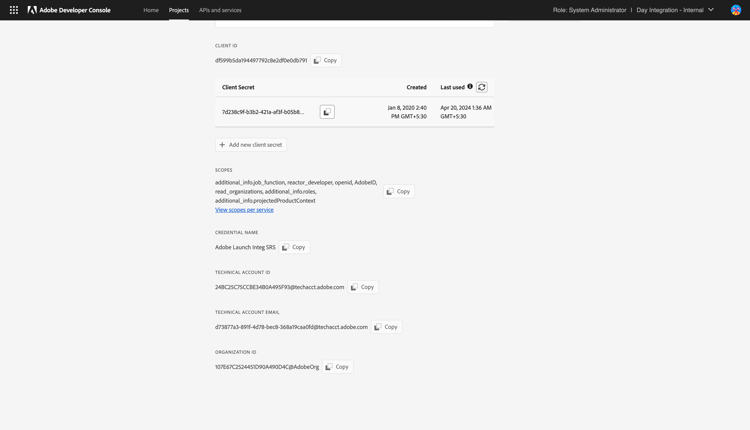Screen dimensions: 750x430
Task: Show the Last used info tooltip icon
Action: (x=470, y=87)
